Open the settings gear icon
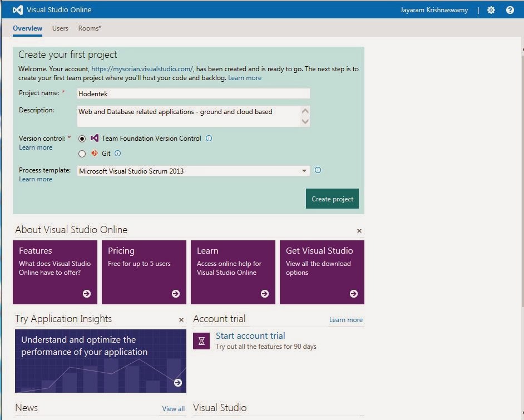524x420 pixels. click(491, 10)
